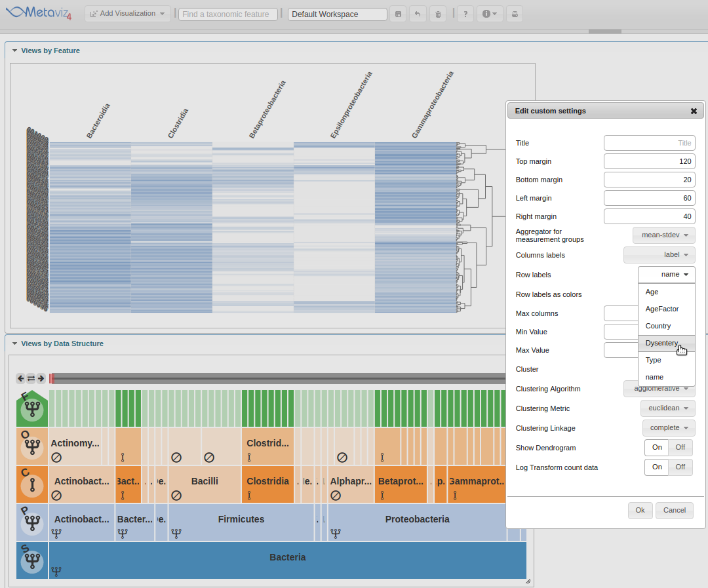Click the Proteobacteria phylum node
Image resolution: width=708 pixels, height=588 pixels.
(417, 522)
